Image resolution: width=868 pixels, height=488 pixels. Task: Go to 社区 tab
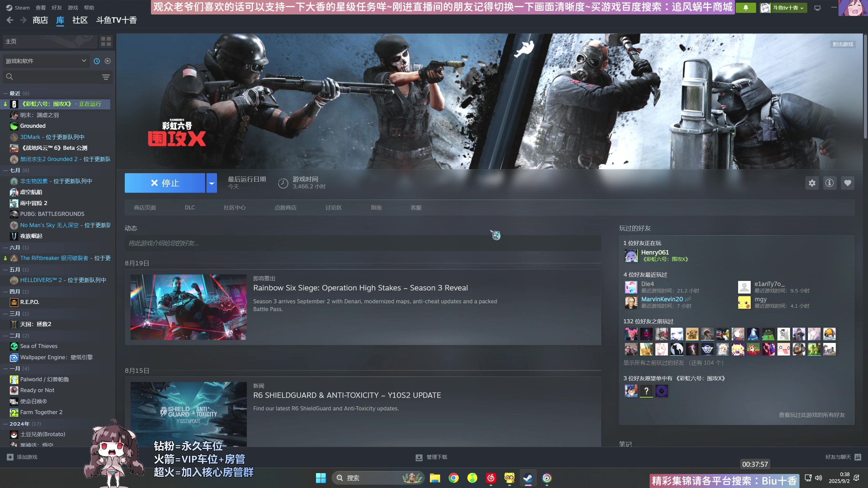click(80, 20)
